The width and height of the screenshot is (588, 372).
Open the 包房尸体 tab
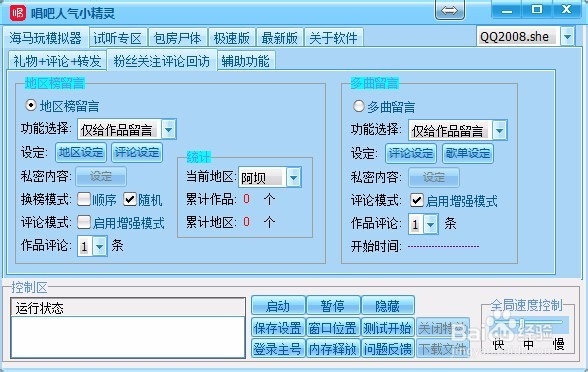(x=177, y=38)
